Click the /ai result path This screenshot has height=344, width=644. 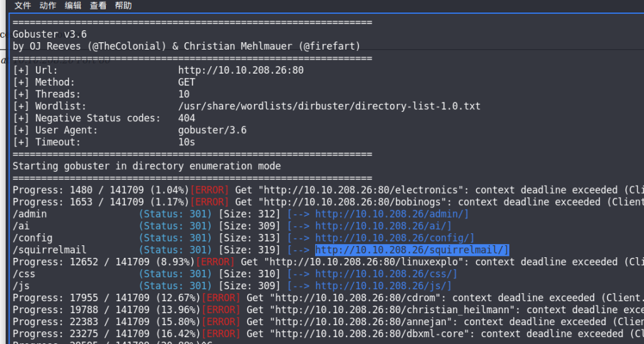coord(21,226)
